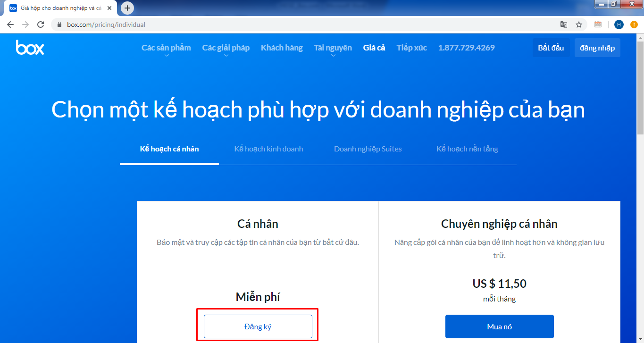Expand the Các sản phẩm menu

point(166,49)
